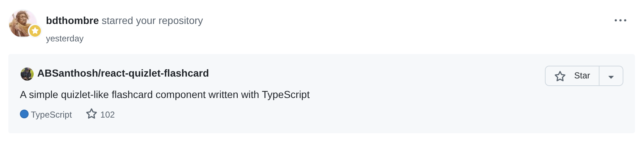The width and height of the screenshot is (644, 143).
Task: Click 'react-quizlet-flashcard' in the repository title
Action: [x=155, y=73]
